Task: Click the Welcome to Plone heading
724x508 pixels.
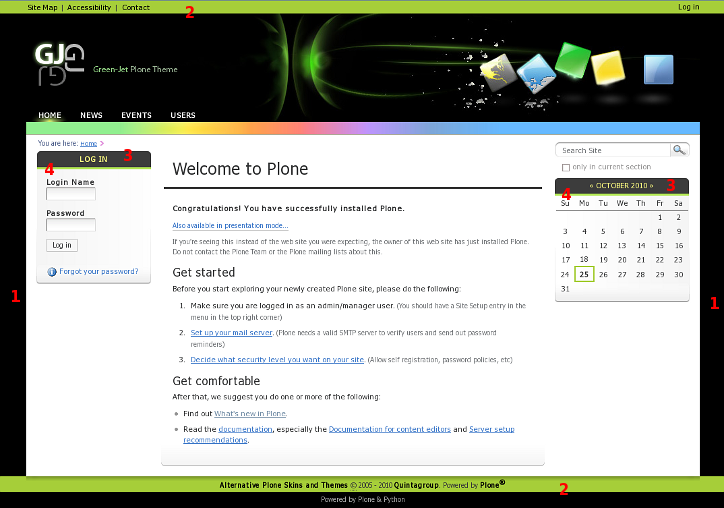Action: [x=240, y=169]
